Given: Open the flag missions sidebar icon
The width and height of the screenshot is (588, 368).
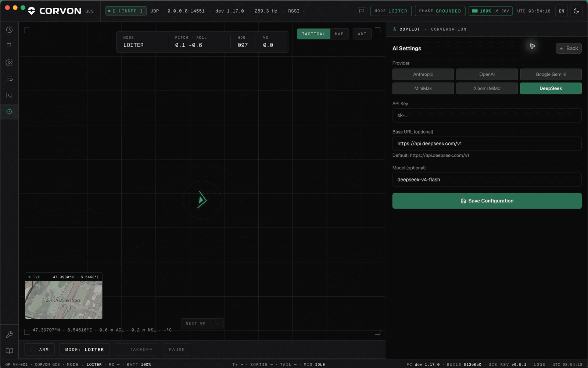Looking at the screenshot, I should point(9,46).
